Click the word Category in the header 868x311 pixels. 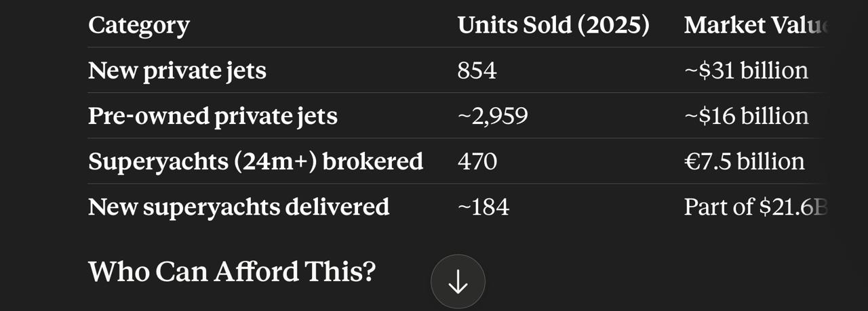click(139, 26)
